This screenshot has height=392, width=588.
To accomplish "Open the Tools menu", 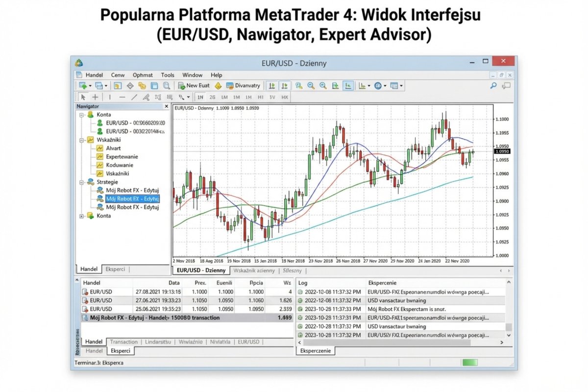I will pyautogui.click(x=168, y=75).
